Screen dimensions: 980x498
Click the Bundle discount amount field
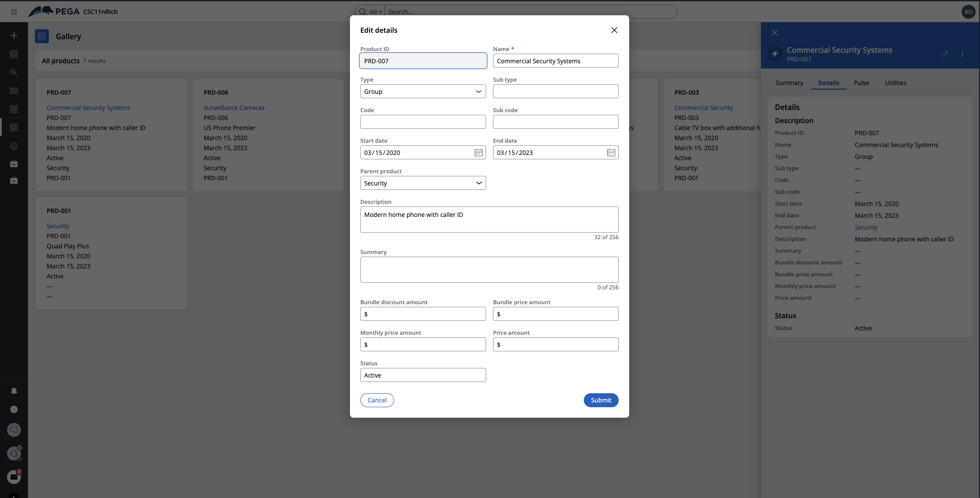click(x=423, y=314)
